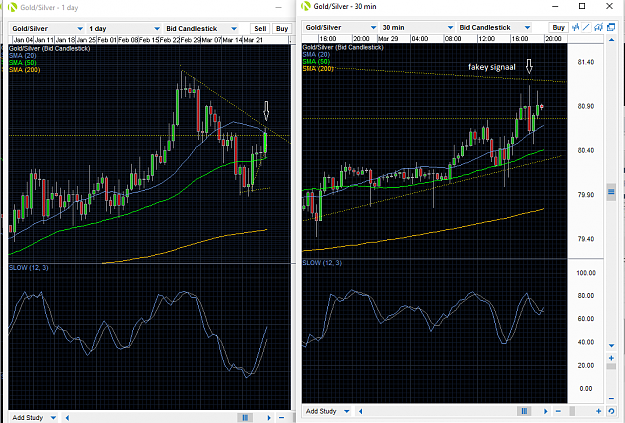This screenshot has height=423, width=625.
Task: Click the reset zoom icon in 30 min chart
Action: click(611, 411)
